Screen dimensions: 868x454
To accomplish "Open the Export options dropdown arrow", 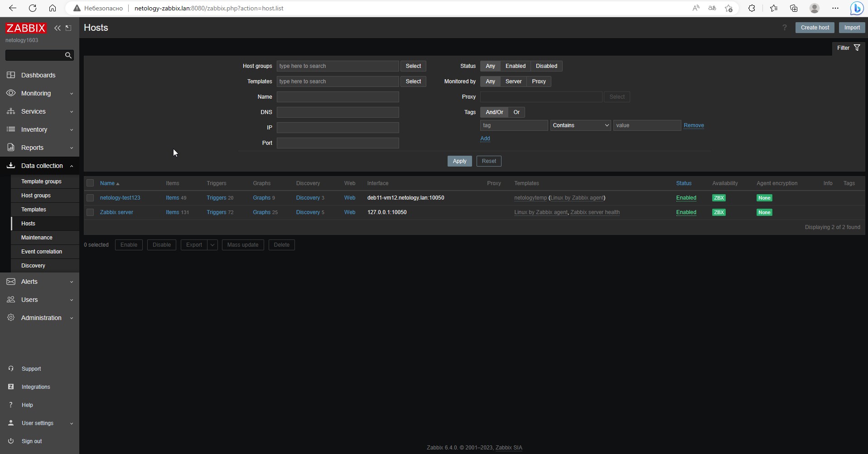I will 212,244.
